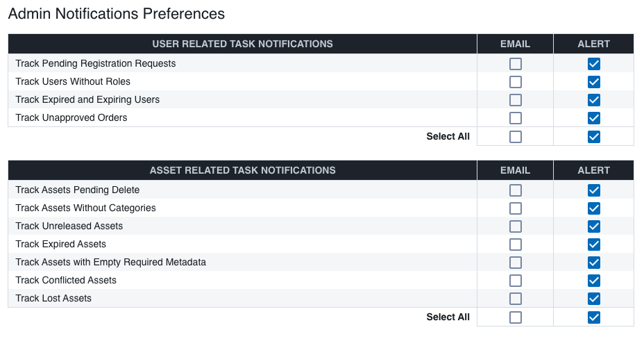Viewport: 644px width, 339px height.
Task: Enable email for Track Pending Registration Requests
Action: coord(516,64)
